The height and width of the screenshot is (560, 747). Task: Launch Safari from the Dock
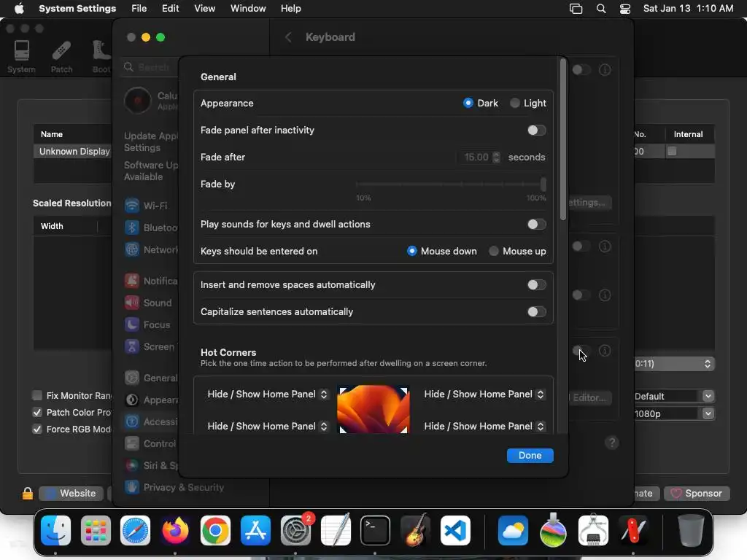pos(135,530)
